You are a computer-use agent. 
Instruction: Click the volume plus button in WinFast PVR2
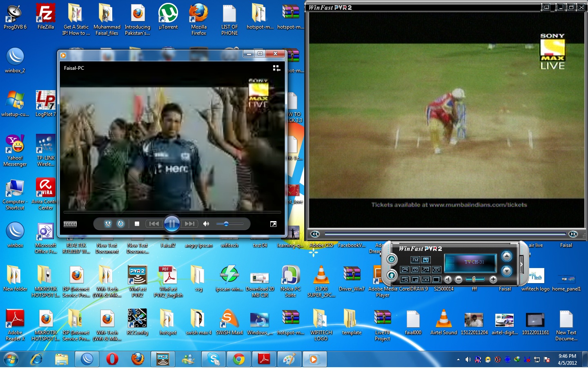493,279
